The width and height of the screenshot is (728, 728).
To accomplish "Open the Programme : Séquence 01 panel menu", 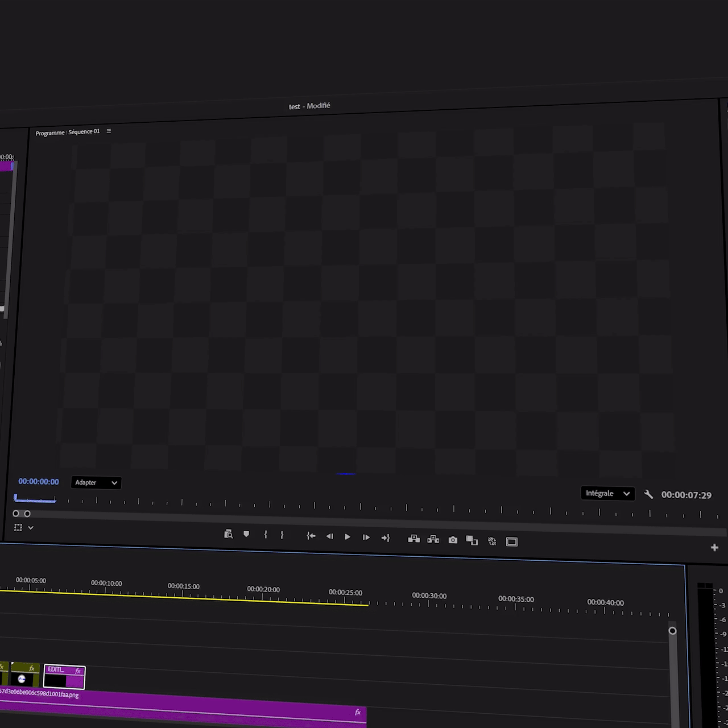I will (x=109, y=131).
